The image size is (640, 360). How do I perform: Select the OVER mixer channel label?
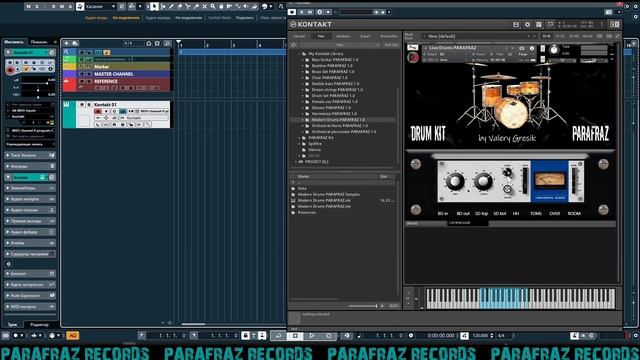click(x=554, y=213)
